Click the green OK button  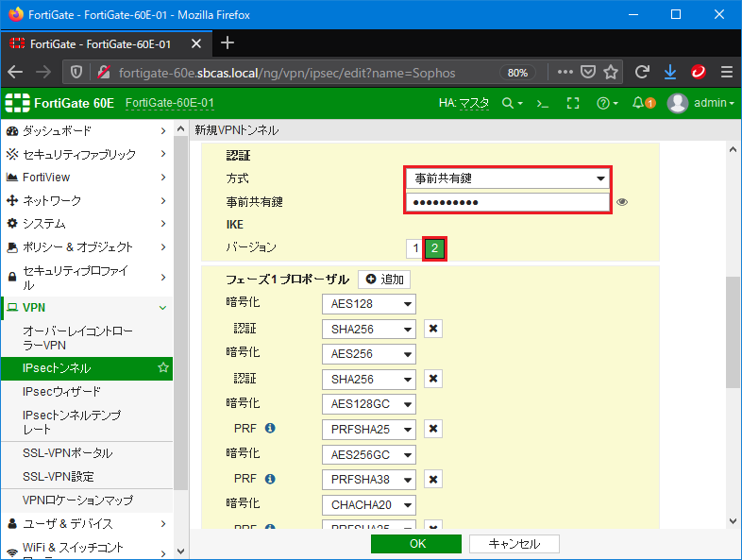click(416, 543)
